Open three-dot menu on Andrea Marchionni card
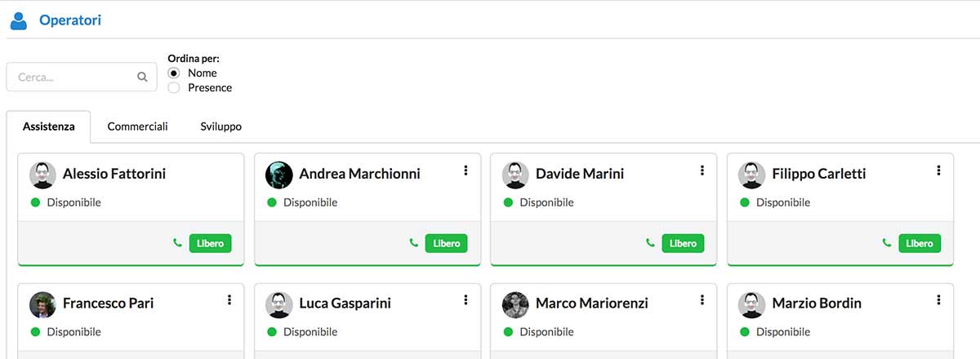The width and height of the screenshot is (980, 359). click(x=465, y=171)
